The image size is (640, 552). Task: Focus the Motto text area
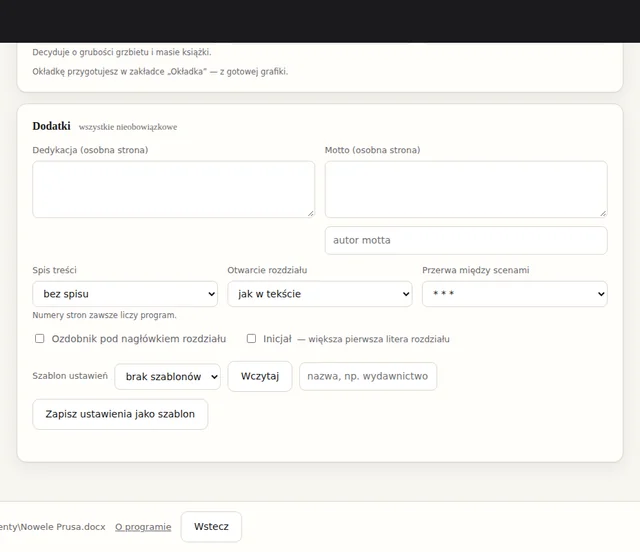466,189
